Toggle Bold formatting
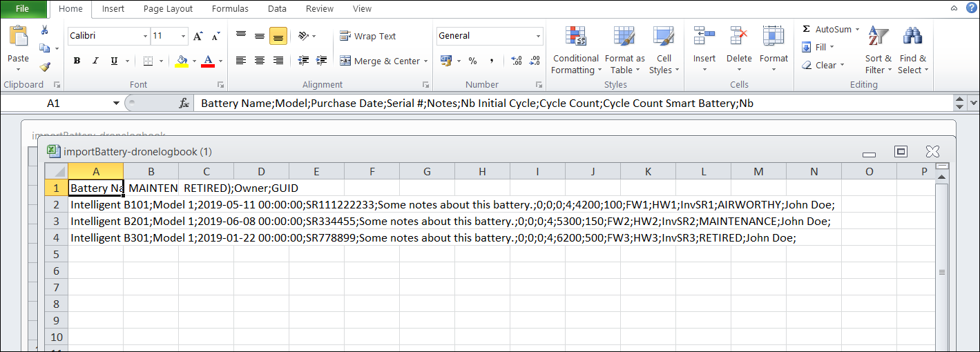 coord(77,61)
